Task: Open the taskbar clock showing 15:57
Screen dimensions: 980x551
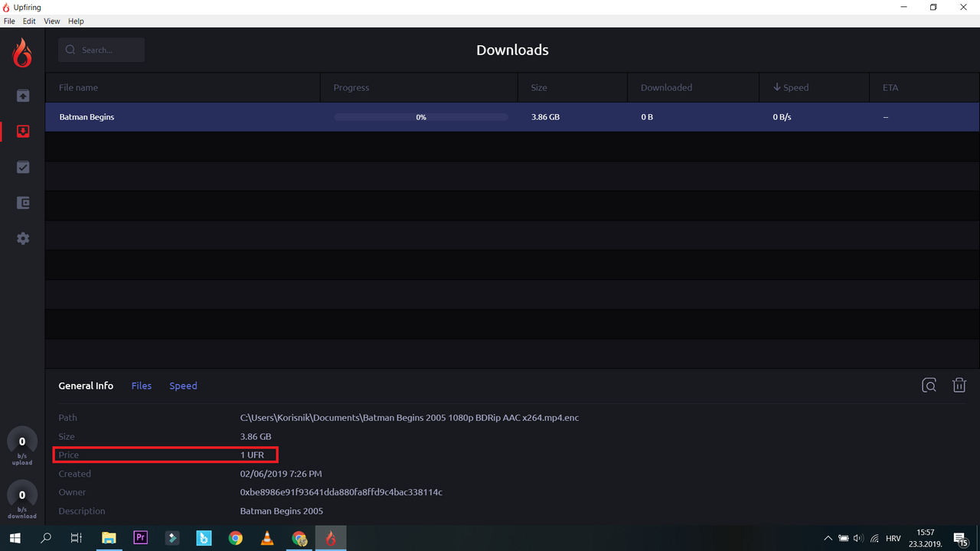Action: coord(925,538)
